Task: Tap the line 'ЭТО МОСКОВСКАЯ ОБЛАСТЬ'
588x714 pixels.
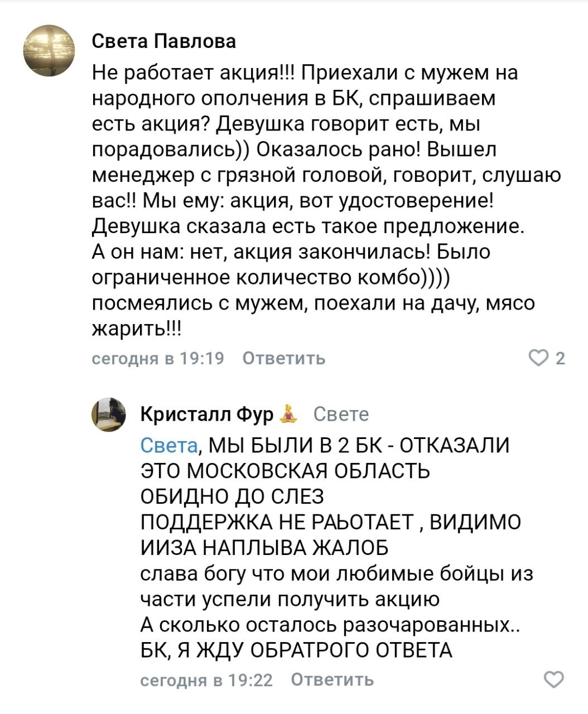Action: pyautogui.click(x=285, y=471)
